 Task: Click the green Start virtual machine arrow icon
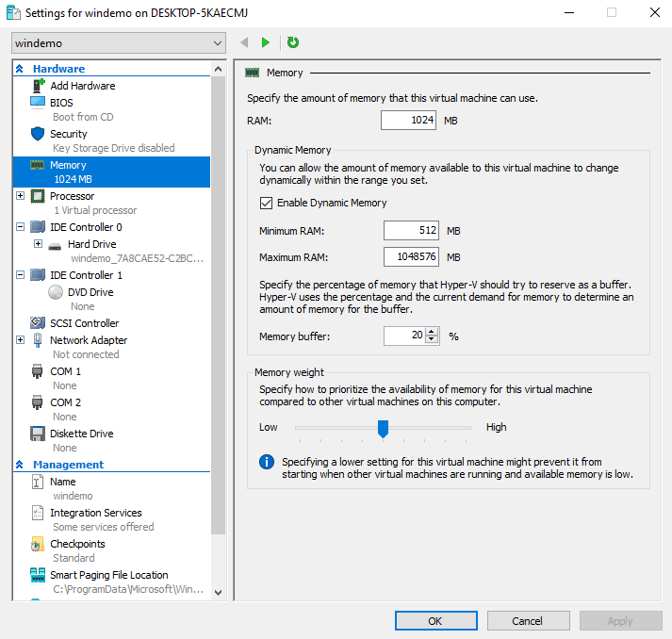pos(266,42)
